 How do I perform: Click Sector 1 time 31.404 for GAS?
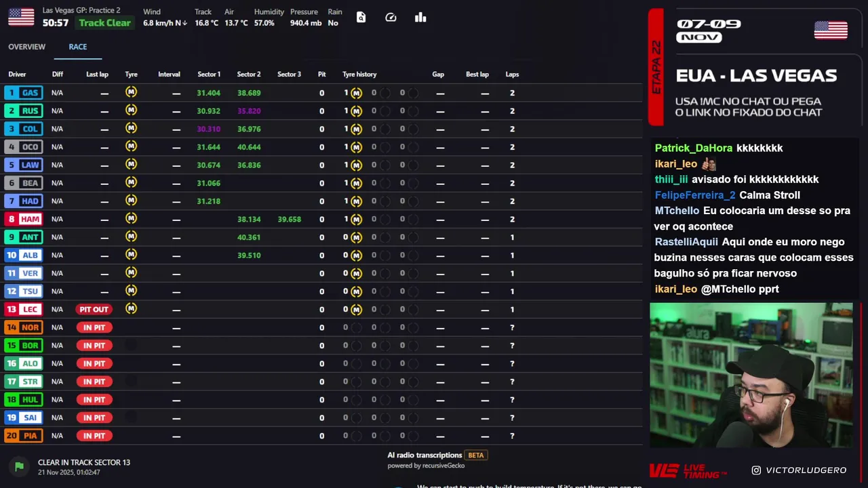(x=208, y=93)
